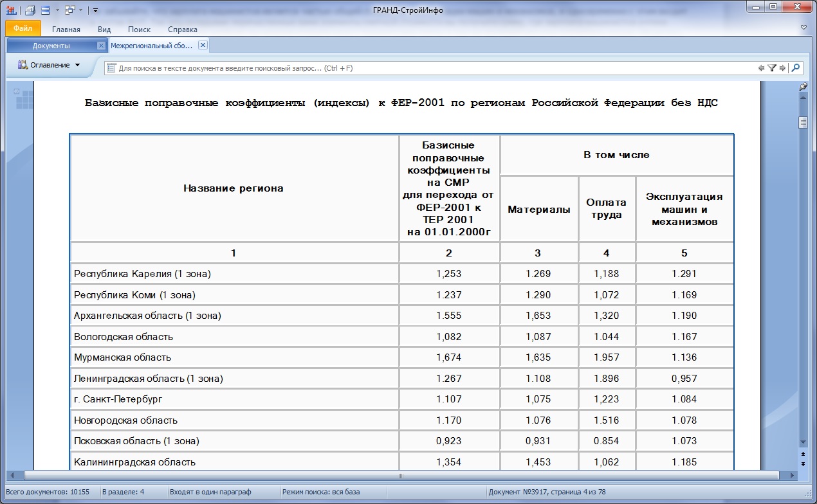Click the vertical scrollbar down arrow

click(803, 442)
